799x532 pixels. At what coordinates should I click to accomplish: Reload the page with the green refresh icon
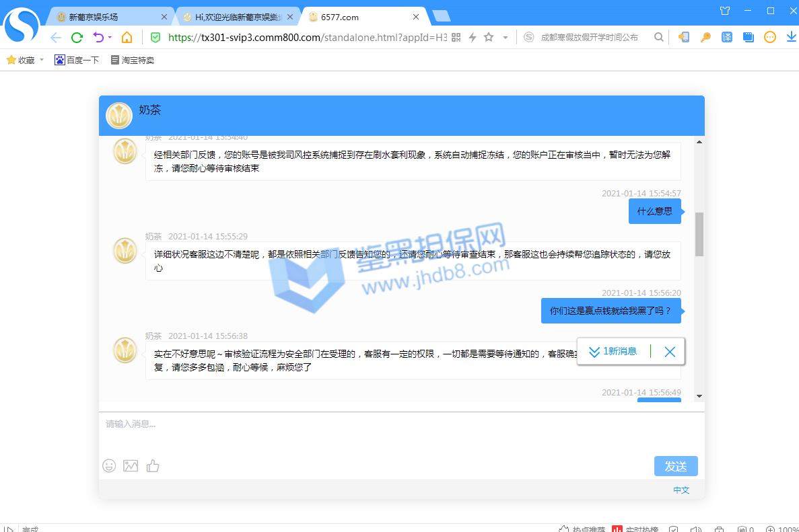(x=77, y=38)
